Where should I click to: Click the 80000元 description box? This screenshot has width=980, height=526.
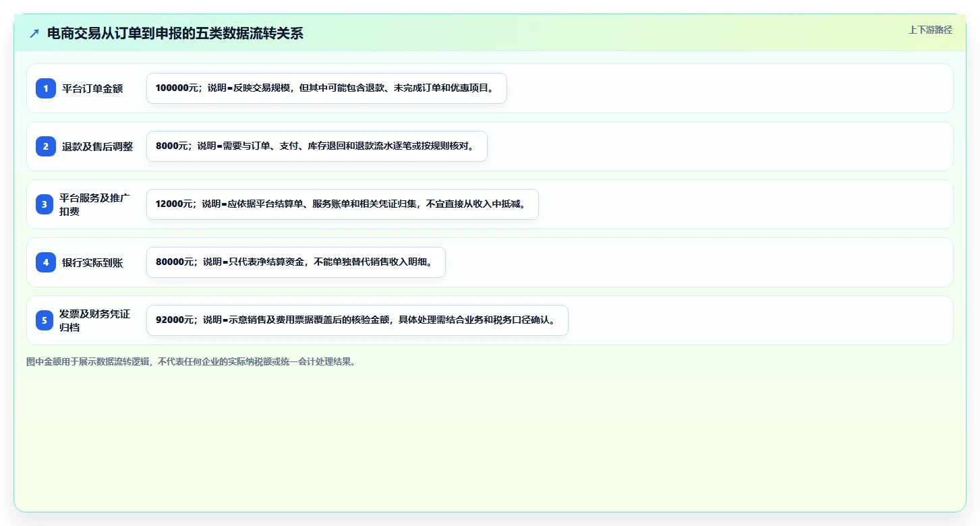pyautogui.click(x=296, y=262)
